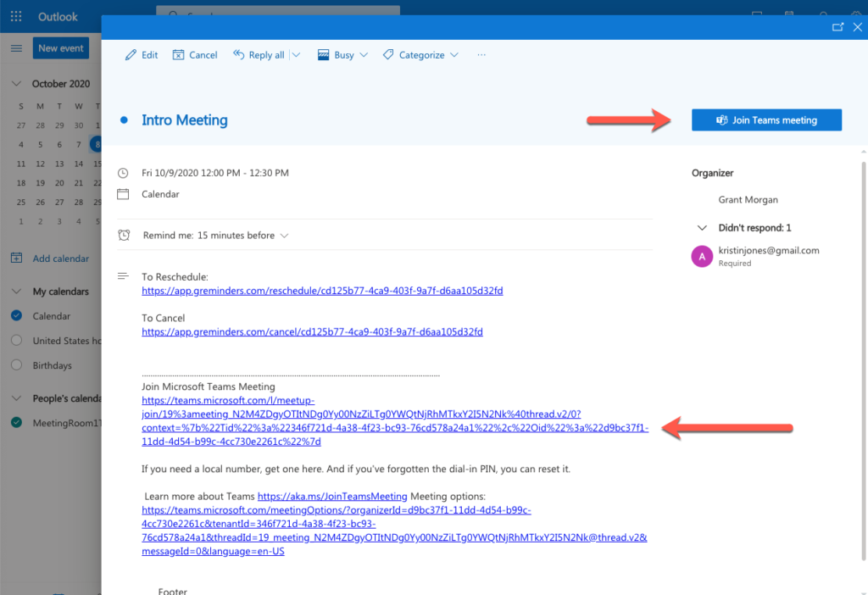This screenshot has height=595, width=868.
Task: Click the Busy status icon
Action: pos(323,55)
